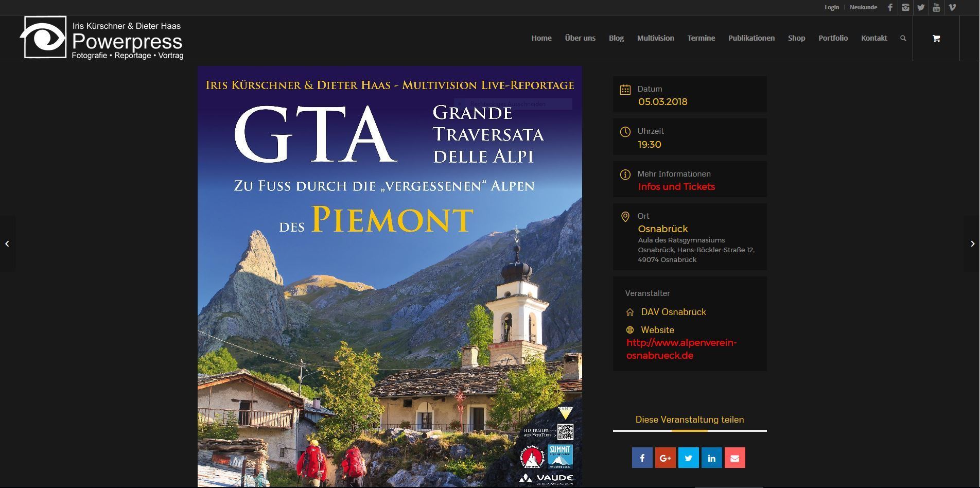Share event via email envelope

coord(734,458)
